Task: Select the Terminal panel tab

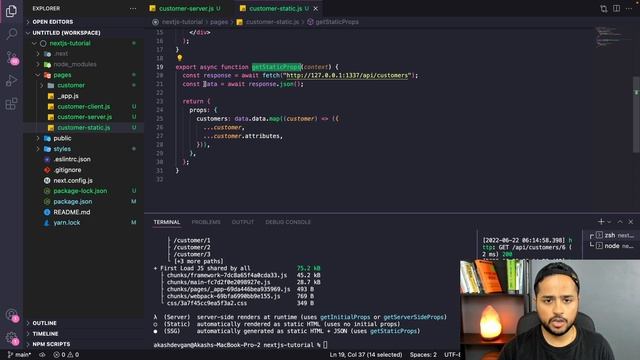Action: click(x=167, y=222)
